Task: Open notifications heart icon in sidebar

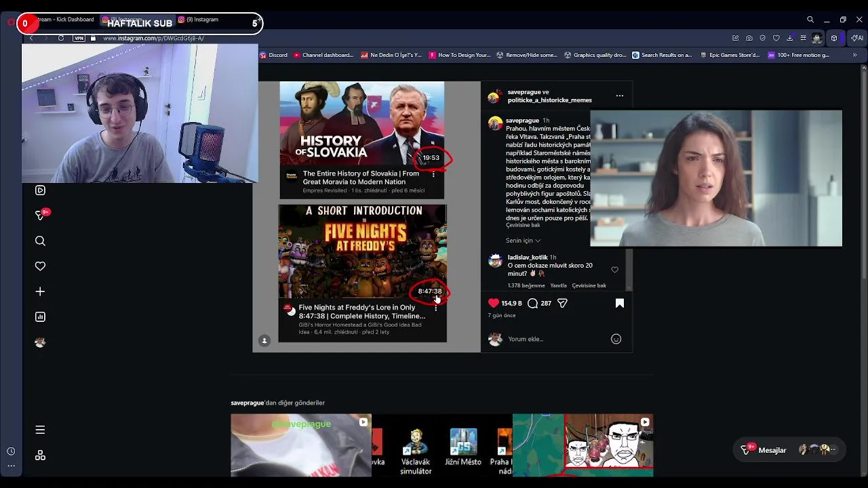Action: (40, 266)
